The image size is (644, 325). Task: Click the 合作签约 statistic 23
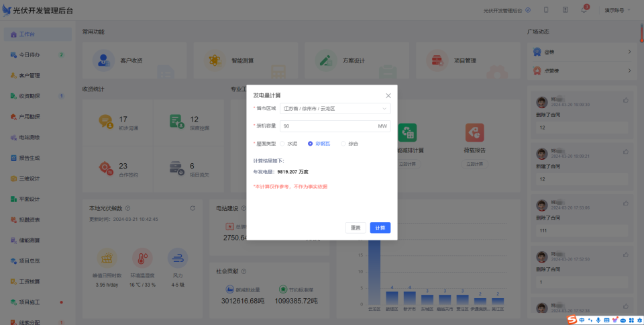click(123, 166)
